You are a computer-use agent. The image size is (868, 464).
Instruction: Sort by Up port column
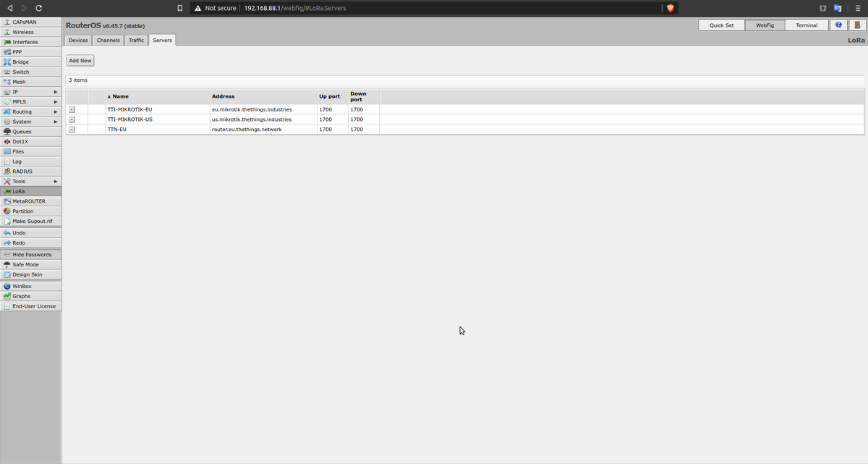coord(331,96)
